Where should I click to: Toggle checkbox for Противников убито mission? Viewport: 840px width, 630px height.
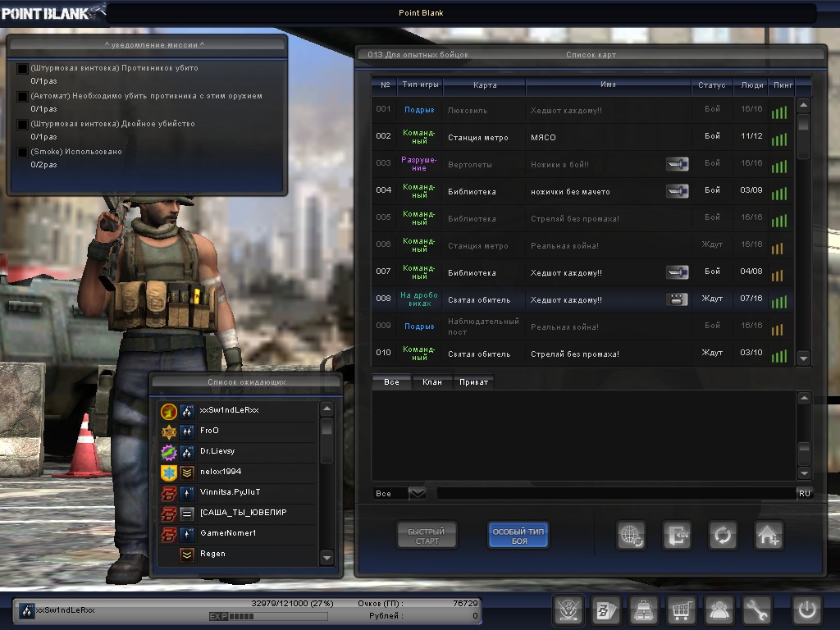tap(23, 68)
